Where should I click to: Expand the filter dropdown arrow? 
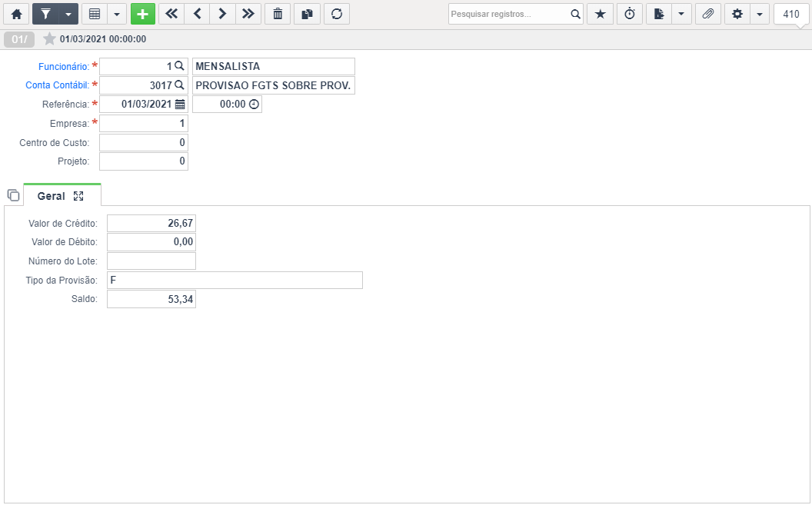[68, 14]
